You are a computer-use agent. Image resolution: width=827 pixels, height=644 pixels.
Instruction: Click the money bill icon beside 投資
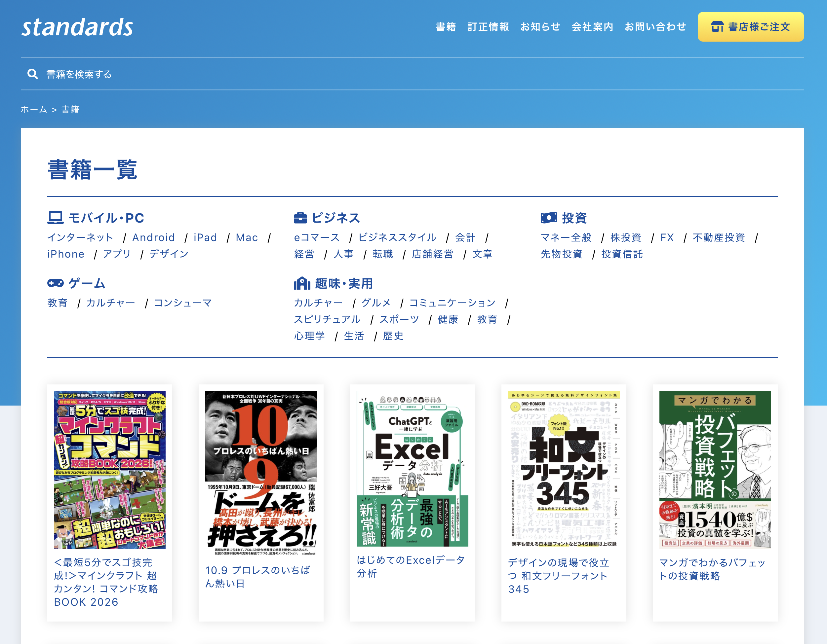pos(549,218)
